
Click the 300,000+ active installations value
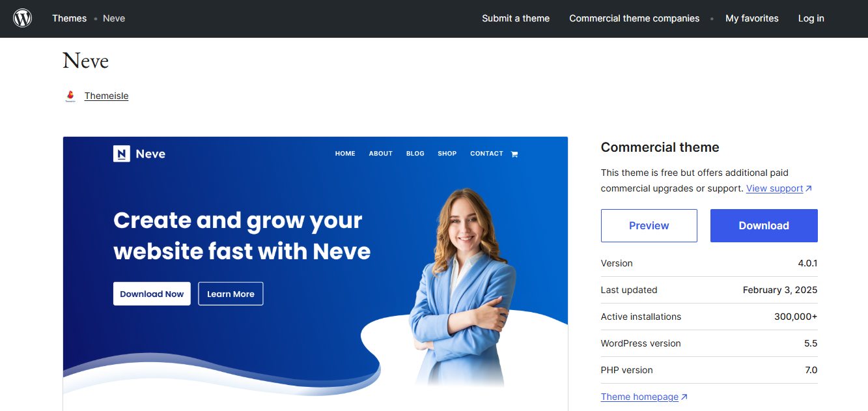796,317
